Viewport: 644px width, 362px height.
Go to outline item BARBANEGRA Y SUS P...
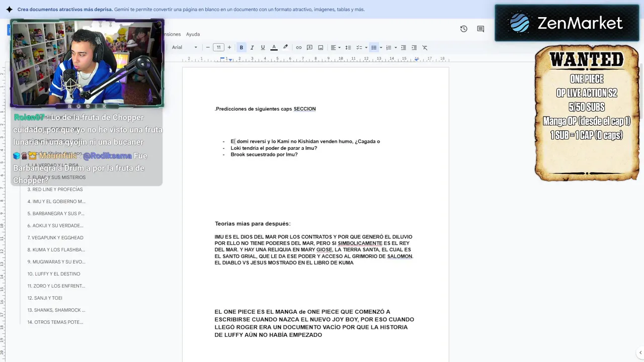(55, 214)
